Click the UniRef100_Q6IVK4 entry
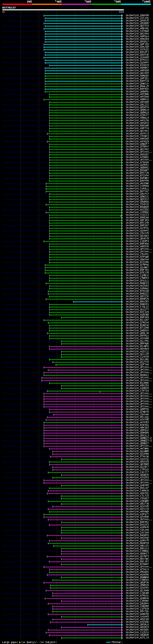This screenshot has width=153, height=644. 137,34
